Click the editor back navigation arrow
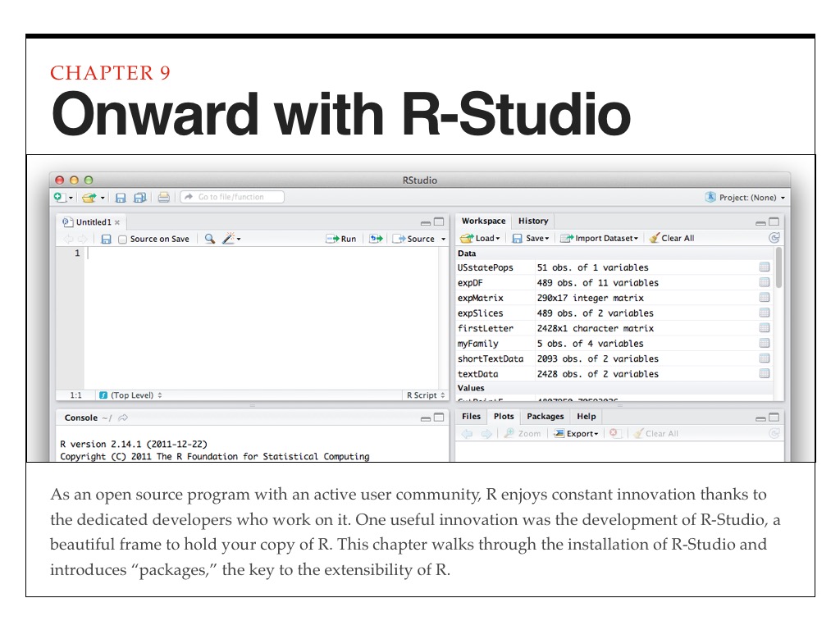 coord(68,239)
